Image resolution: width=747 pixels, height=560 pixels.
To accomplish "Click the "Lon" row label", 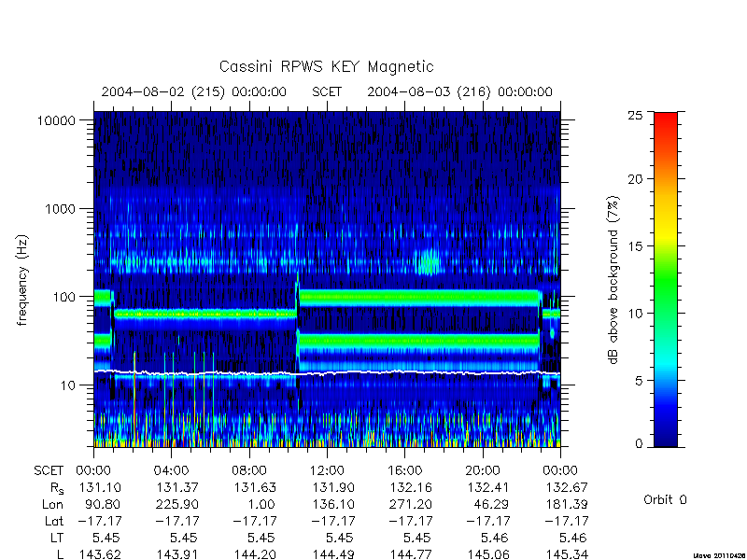I will coord(53,504).
